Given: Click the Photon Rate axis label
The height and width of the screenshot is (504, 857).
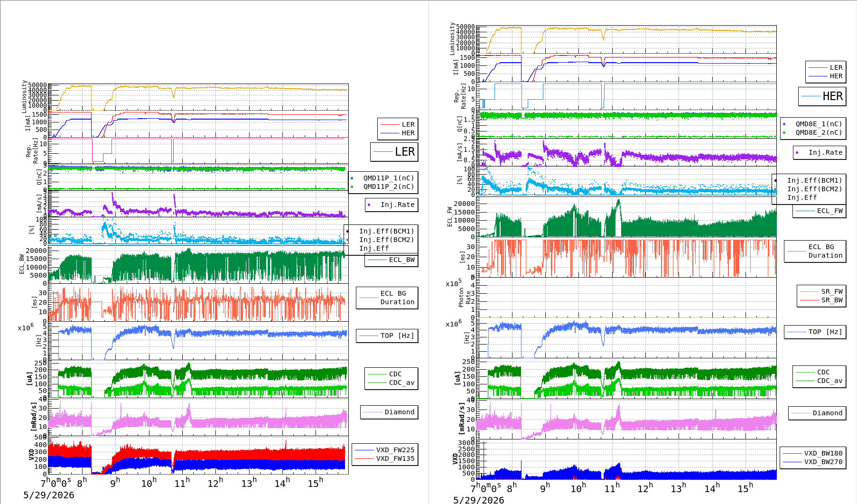Looking at the screenshot, I should (x=465, y=298).
